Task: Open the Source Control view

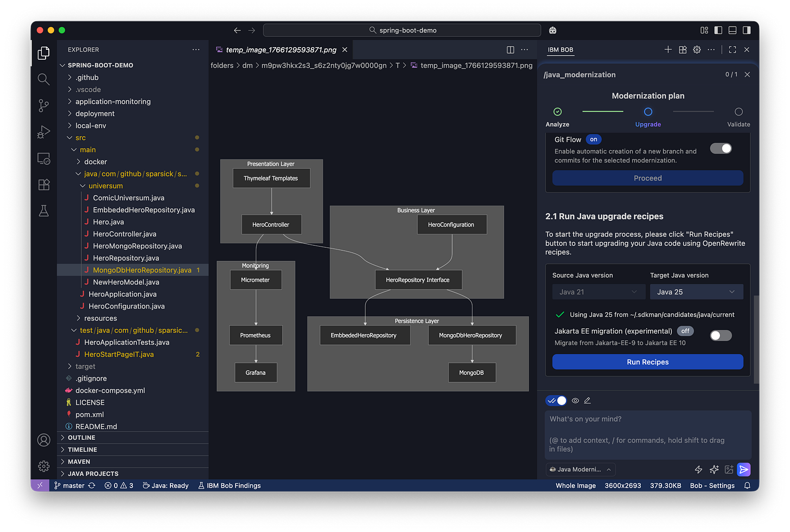Action: pyautogui.click(x=44, y=105)
